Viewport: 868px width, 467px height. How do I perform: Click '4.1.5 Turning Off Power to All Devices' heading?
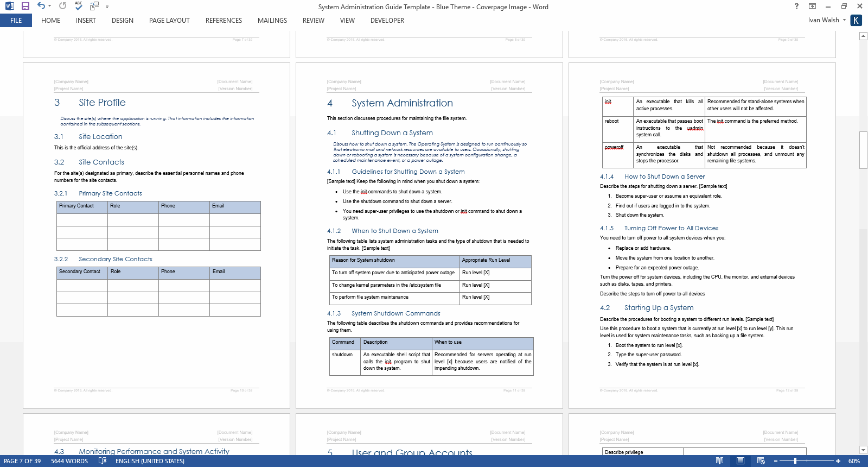[659, 228]
